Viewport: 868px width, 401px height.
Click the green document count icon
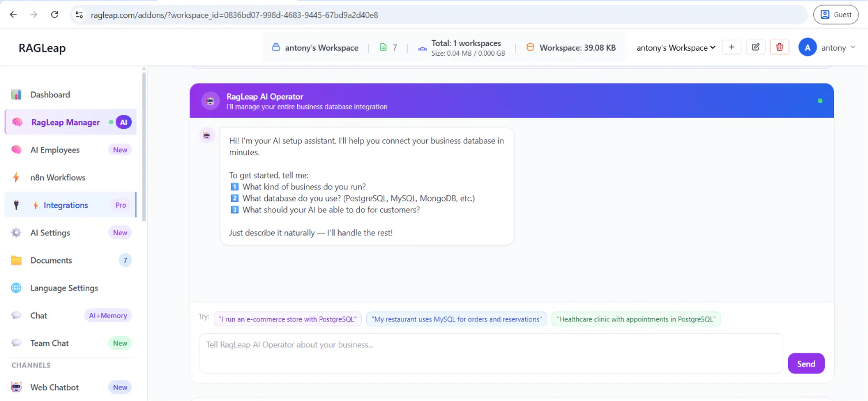tap(384, 48)
